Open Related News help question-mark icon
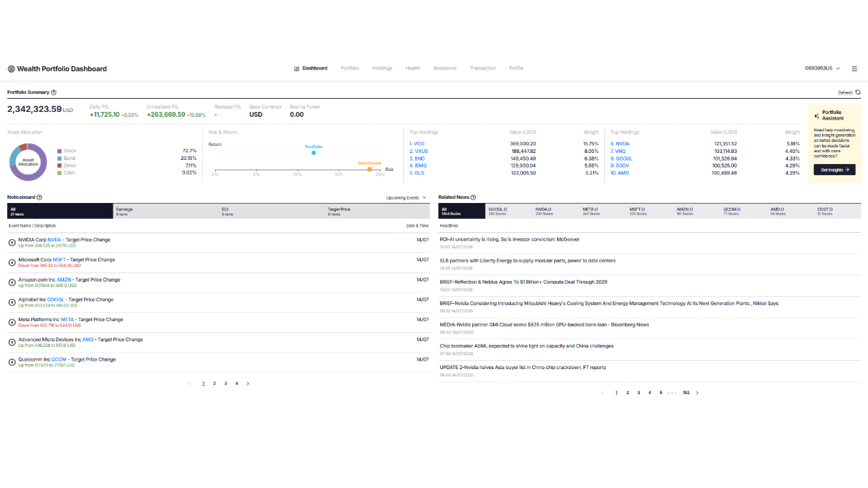Viewport: 868px width, 488px height. [473, 197]
